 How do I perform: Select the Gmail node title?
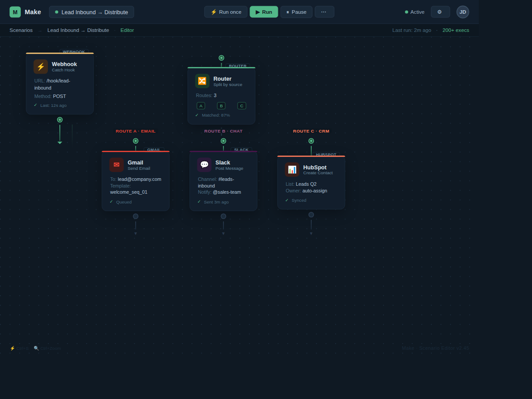(135, 162)
